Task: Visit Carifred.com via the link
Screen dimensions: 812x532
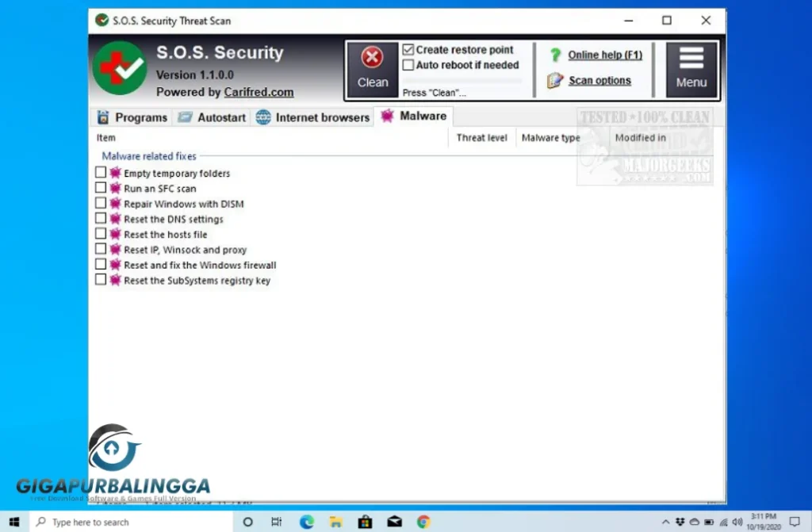Action: click(x=259, y=91)
